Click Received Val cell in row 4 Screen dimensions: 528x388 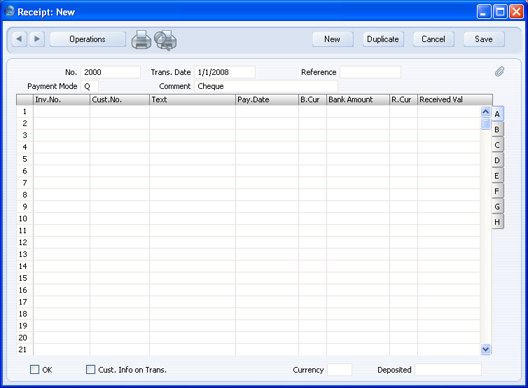[449, 147]
